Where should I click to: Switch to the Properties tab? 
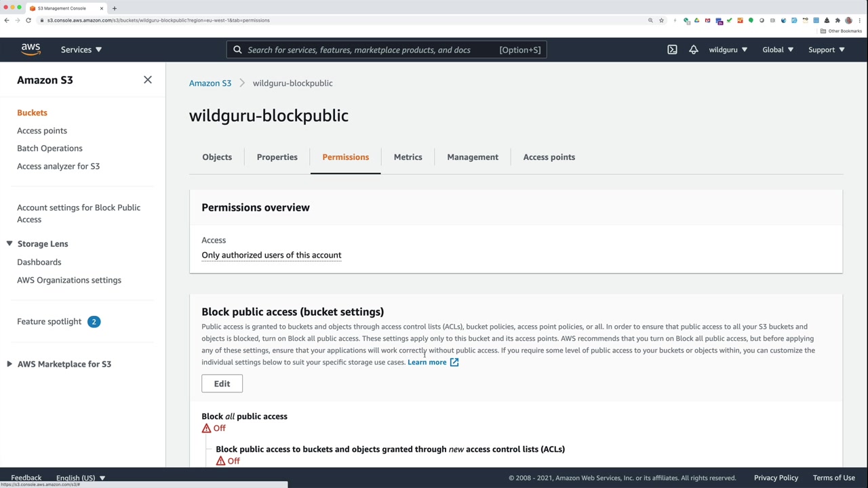point(277,157)
